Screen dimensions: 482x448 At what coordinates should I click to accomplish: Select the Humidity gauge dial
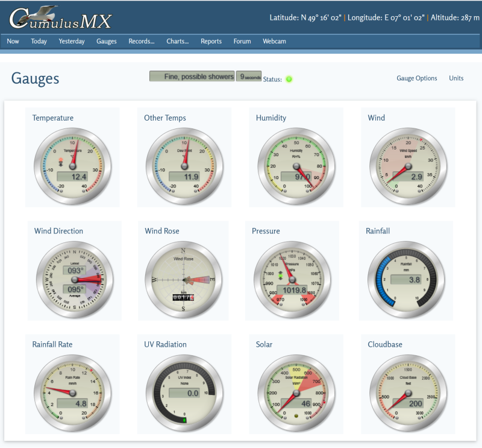tap(295, 163)
